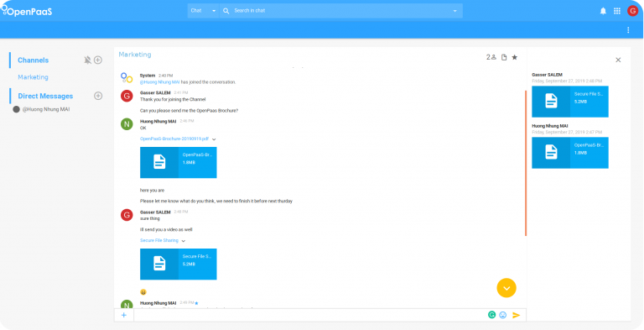Collapse Secure File Sharing attachment preview
Image resolution: width=644 pixels, height=330 pixels.
pyautogui.click(x=183, y=241)
